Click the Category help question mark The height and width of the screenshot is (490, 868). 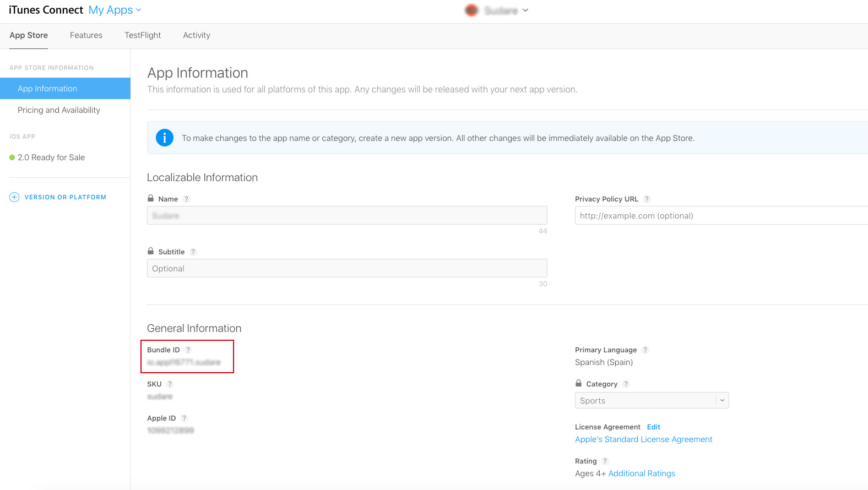tap(626, 384)
